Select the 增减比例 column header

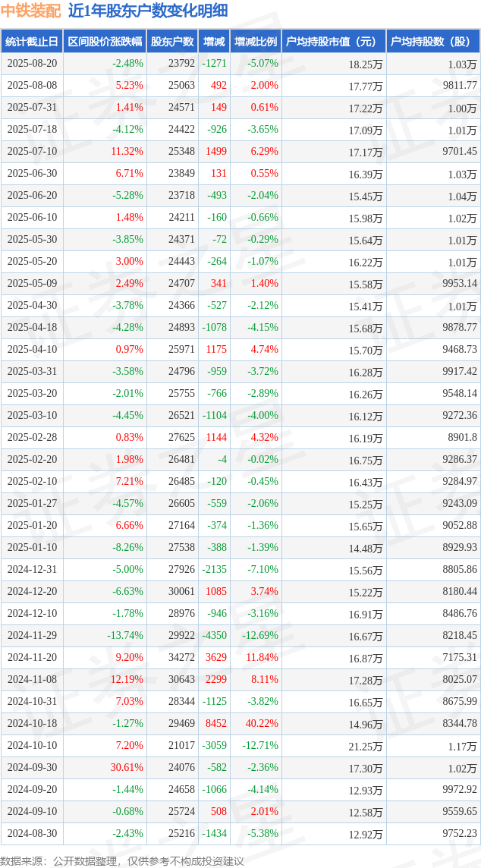point(256,41)
